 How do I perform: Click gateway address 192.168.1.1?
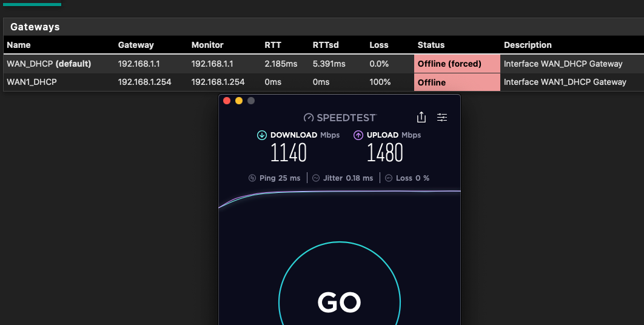coord(139,64)
